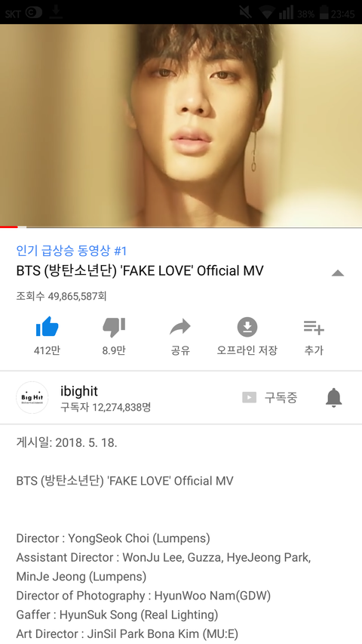The height and width of the screenshot is (644, 362).
Task: Tap the thumbs-down dislike icon
Action: coord(114,327)
